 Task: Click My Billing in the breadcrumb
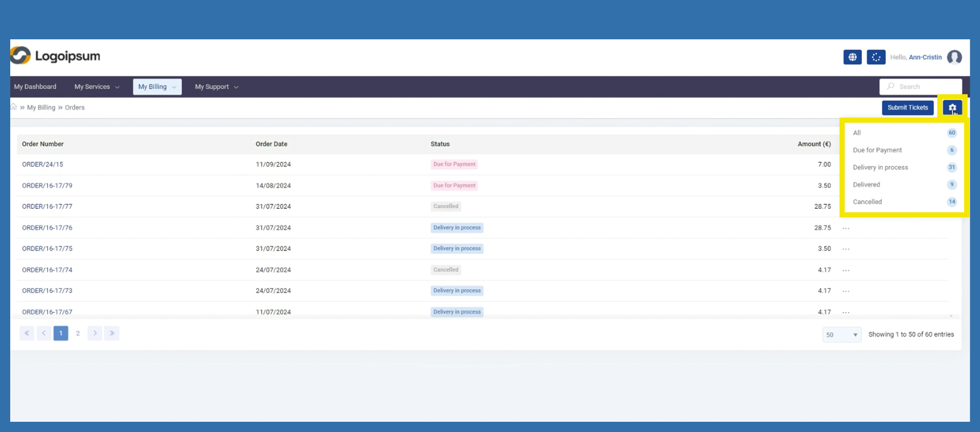tap(41, 108)
